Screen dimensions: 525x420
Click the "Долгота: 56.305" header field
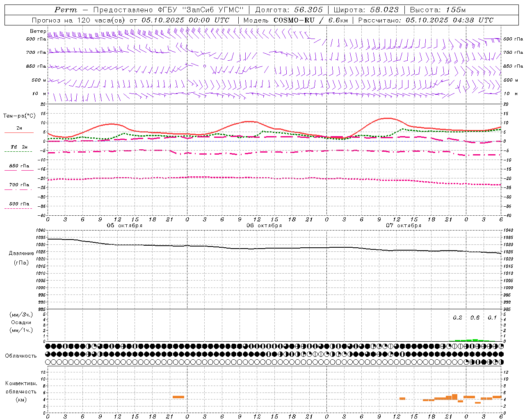pyautogui.click(x=289, y=10)
